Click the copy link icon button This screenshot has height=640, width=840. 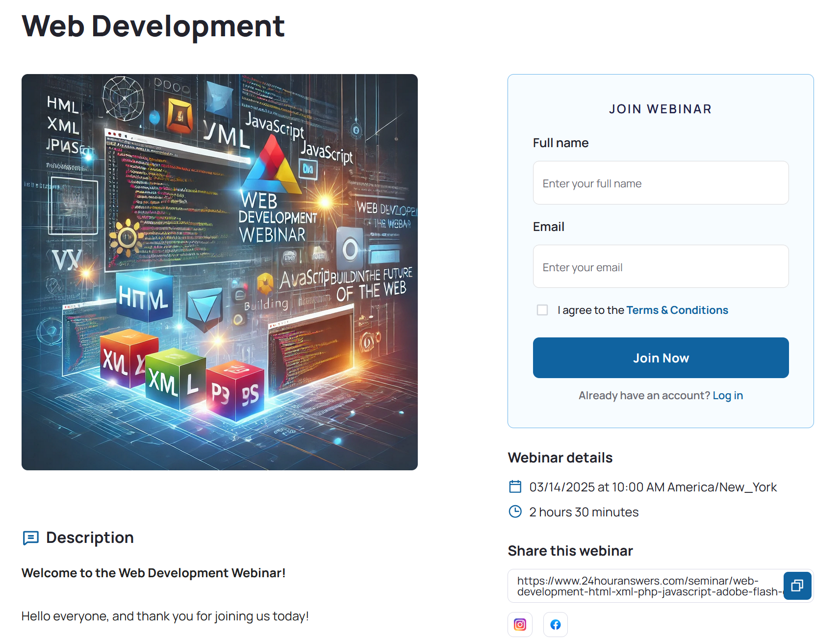point(797,586)
